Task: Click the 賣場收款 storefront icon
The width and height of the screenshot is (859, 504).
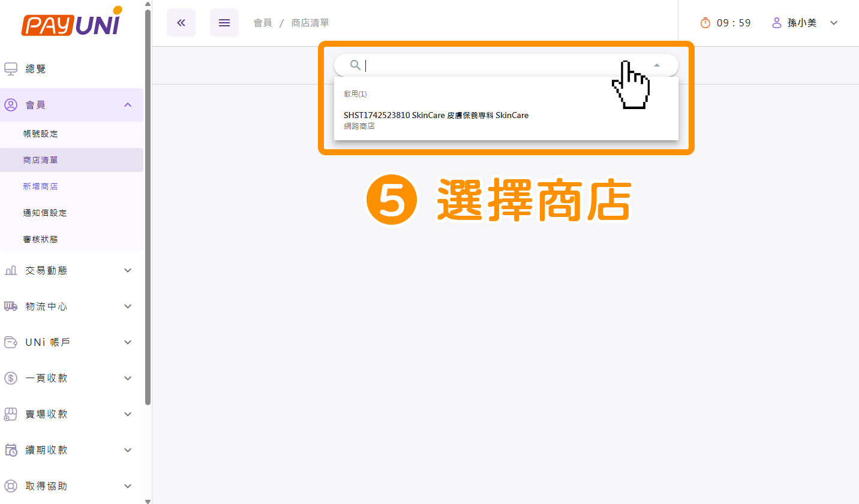Action: coord(11,414)
